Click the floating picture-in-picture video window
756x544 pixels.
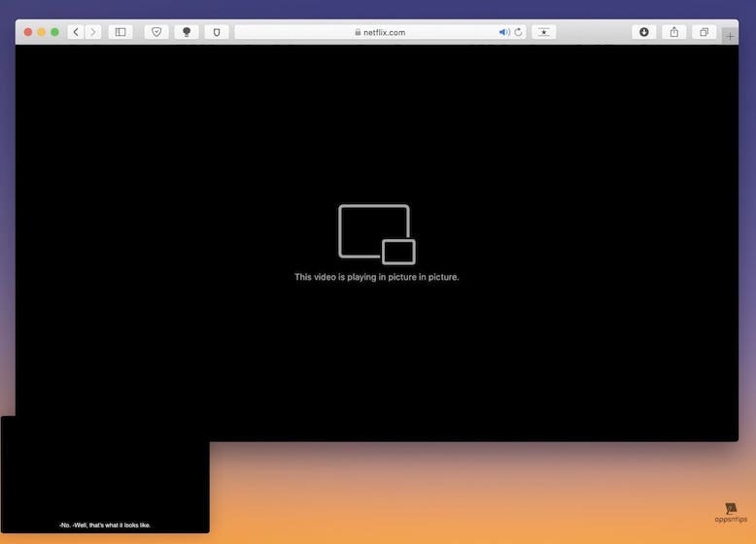click(105, 473)
